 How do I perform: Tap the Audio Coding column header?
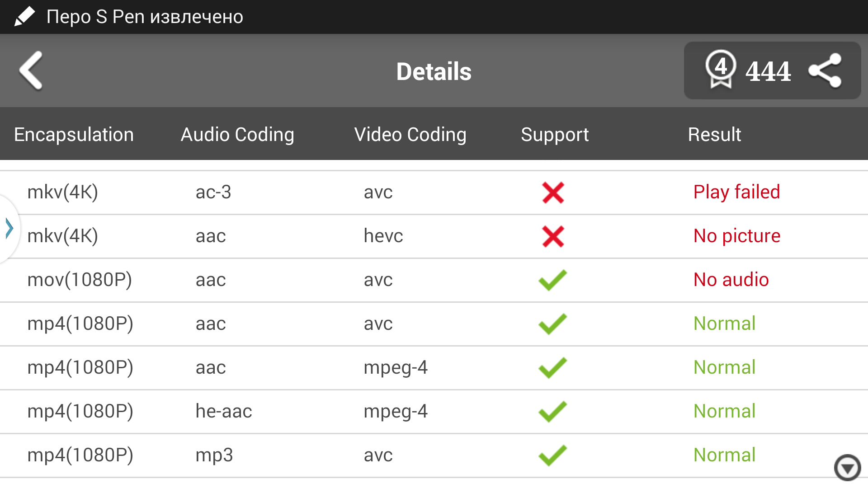[x=237, y=135]
